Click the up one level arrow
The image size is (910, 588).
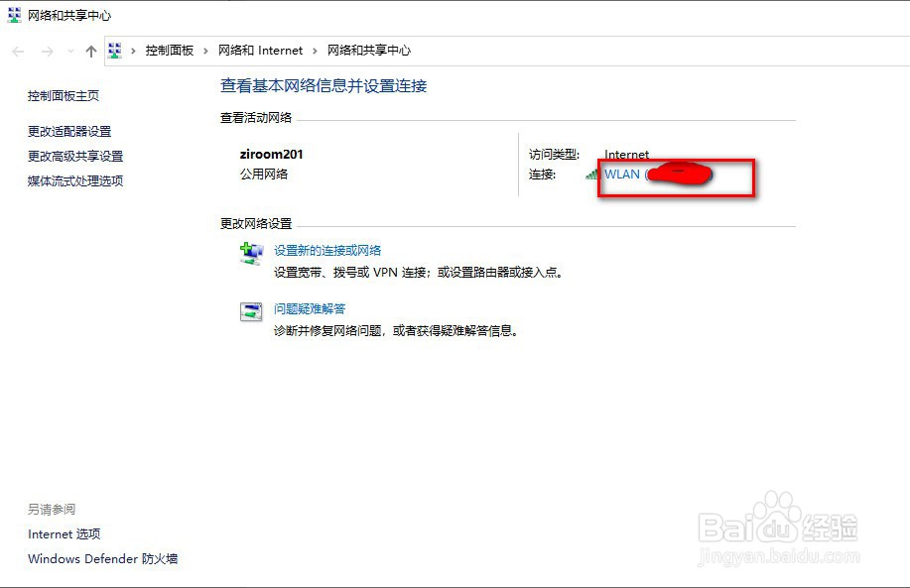pos(90,51)
